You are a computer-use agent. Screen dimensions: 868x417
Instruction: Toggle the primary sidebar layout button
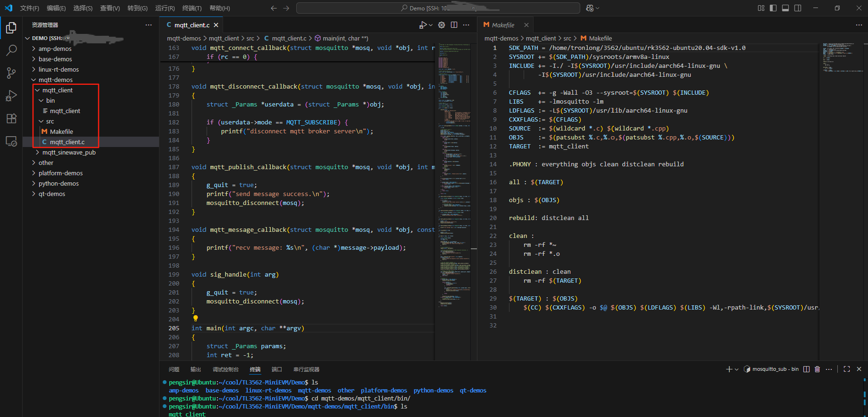click(x=773, y=8)
